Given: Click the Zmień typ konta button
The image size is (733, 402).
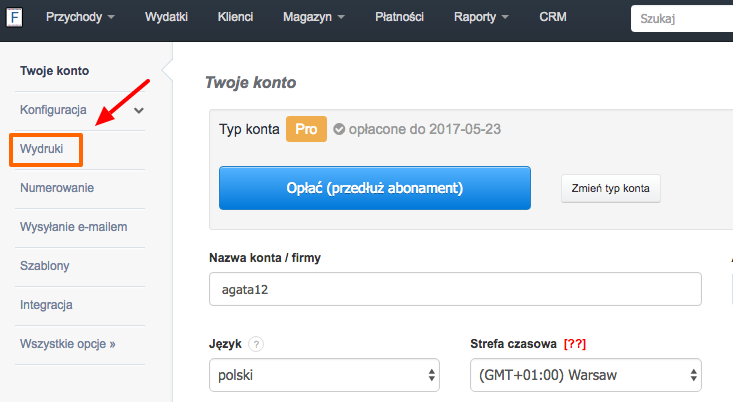Looking at the screenshot, I should 610,188.
